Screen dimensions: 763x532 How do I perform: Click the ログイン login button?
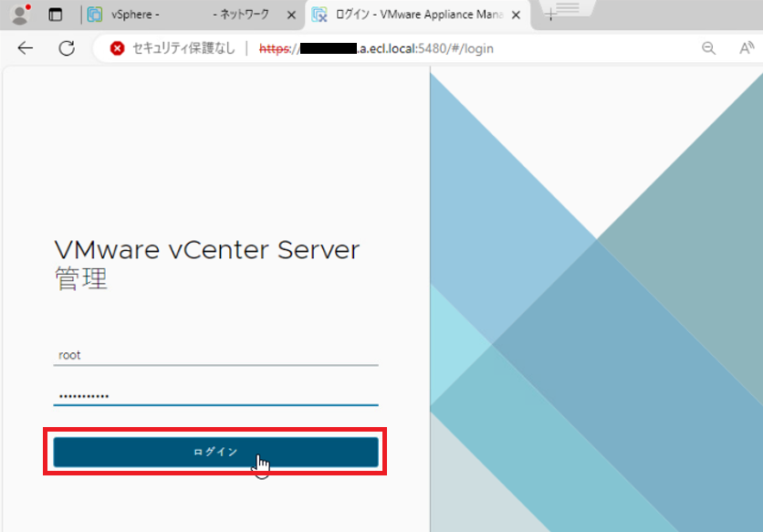215,452
